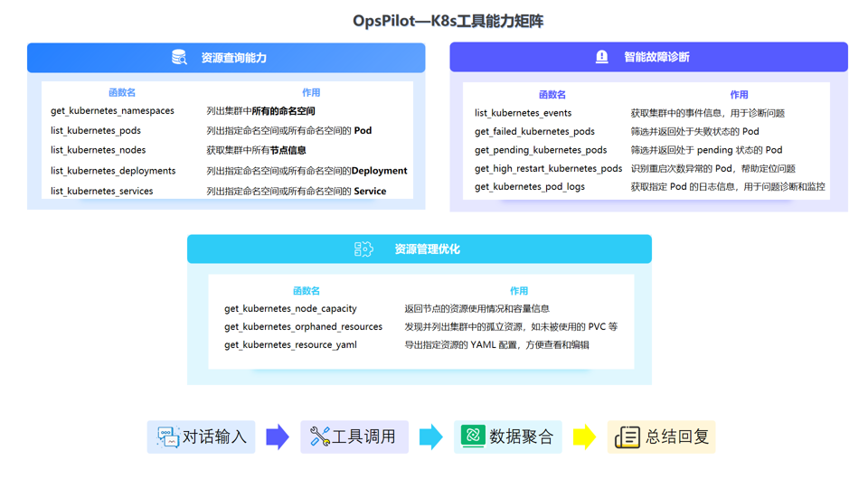Click 作用 column header in 智能故障诊断
Screen dimensions: 868x488
[x=739, y=95]
